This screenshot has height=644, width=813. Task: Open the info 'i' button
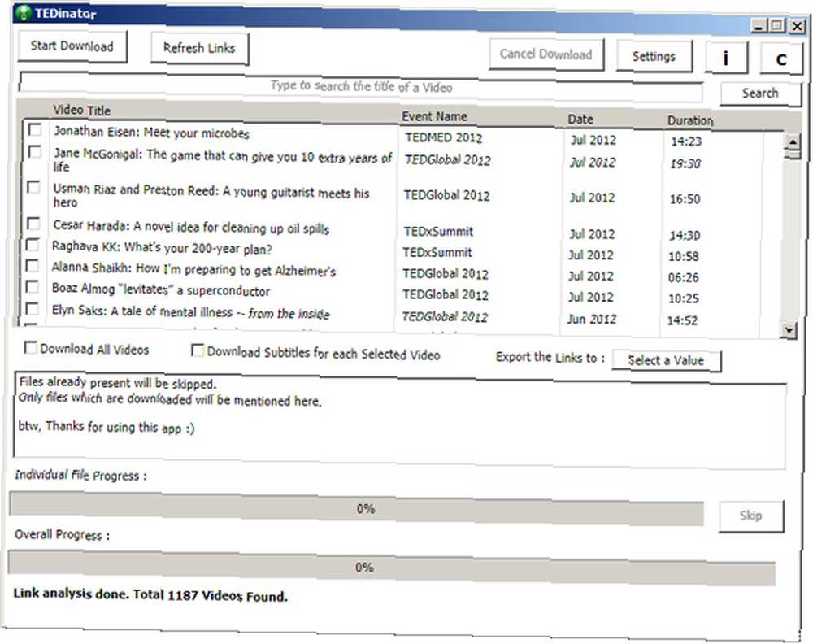coord(726,58)
